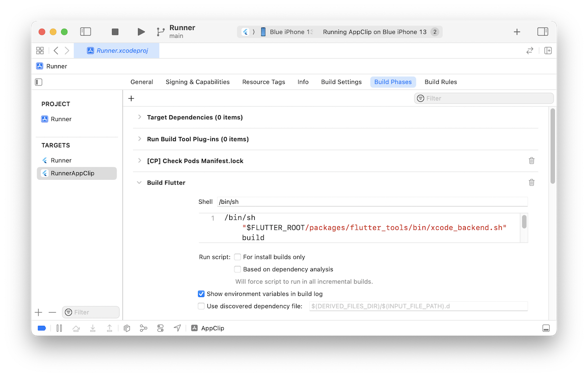Screen dimensions: 588x377
Task: Click the add build phase plus button
Action: pyautogui.click(x=131, y=98)
